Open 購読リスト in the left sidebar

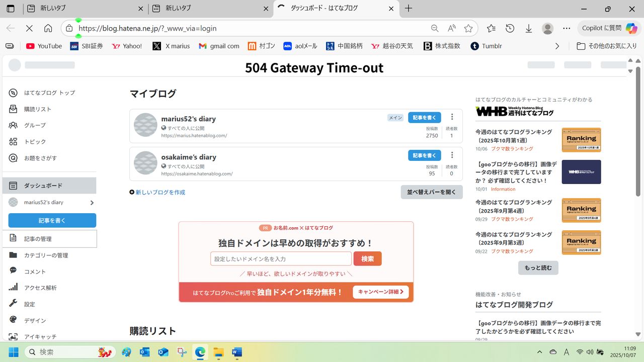(x=38, y=109)
